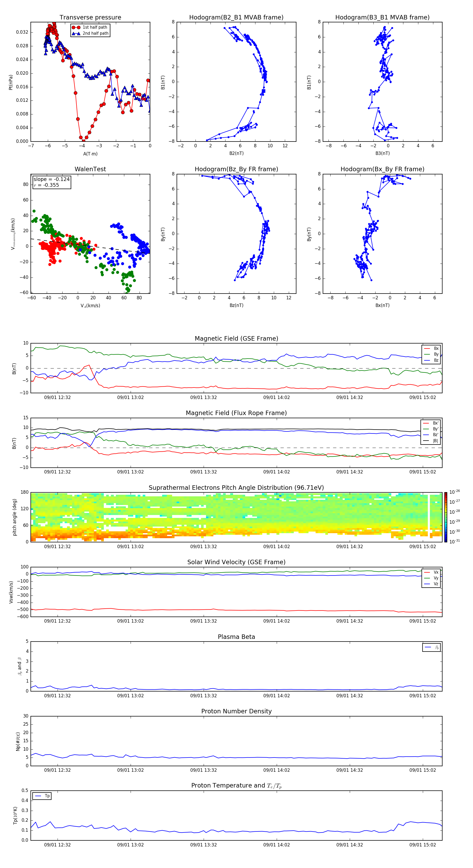The width and height of the screenshot is (473, 868).
Task: Click the "Bz(nT)" x-axis label
Action: click(x=236, y=306)
